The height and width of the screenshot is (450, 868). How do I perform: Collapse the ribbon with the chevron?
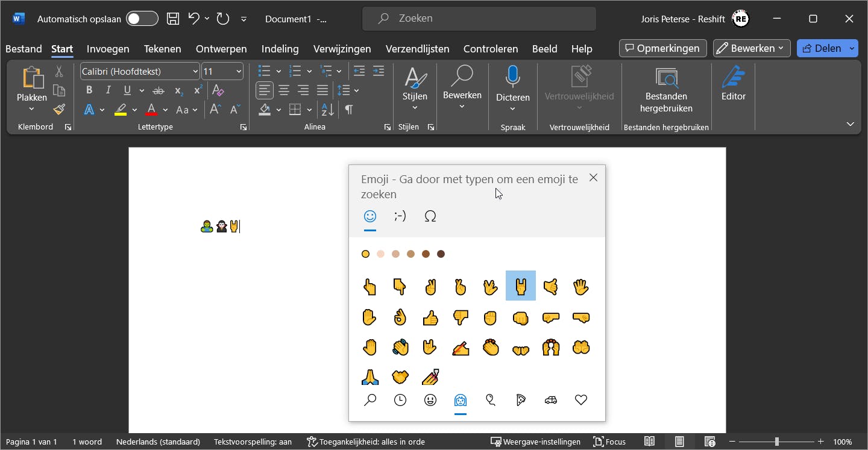click(850, 124)
